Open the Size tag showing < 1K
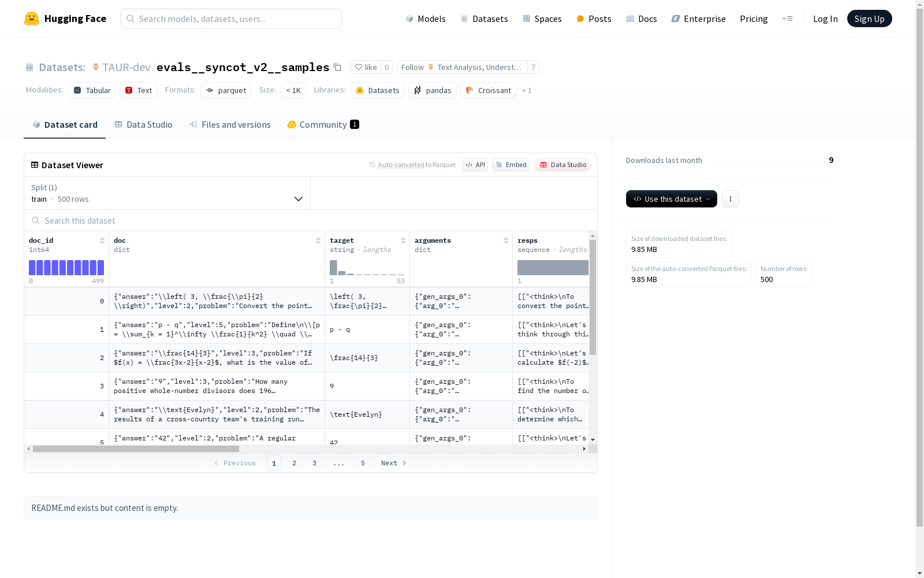The height and width of the screenshot is (578, 924). 293,90
